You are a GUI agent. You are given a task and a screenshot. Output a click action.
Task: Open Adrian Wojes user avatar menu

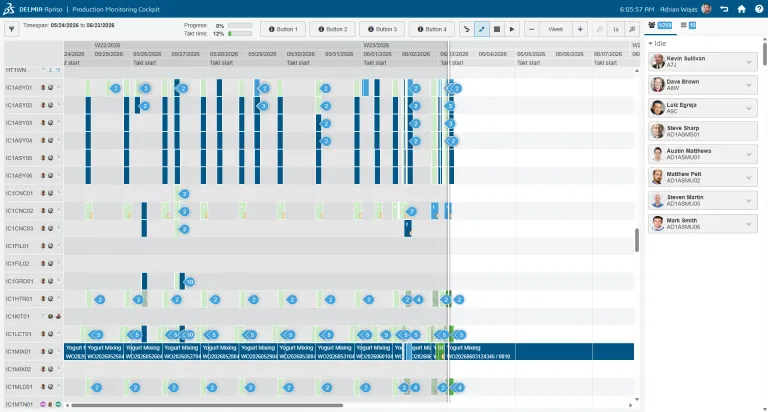click(706, 9)
